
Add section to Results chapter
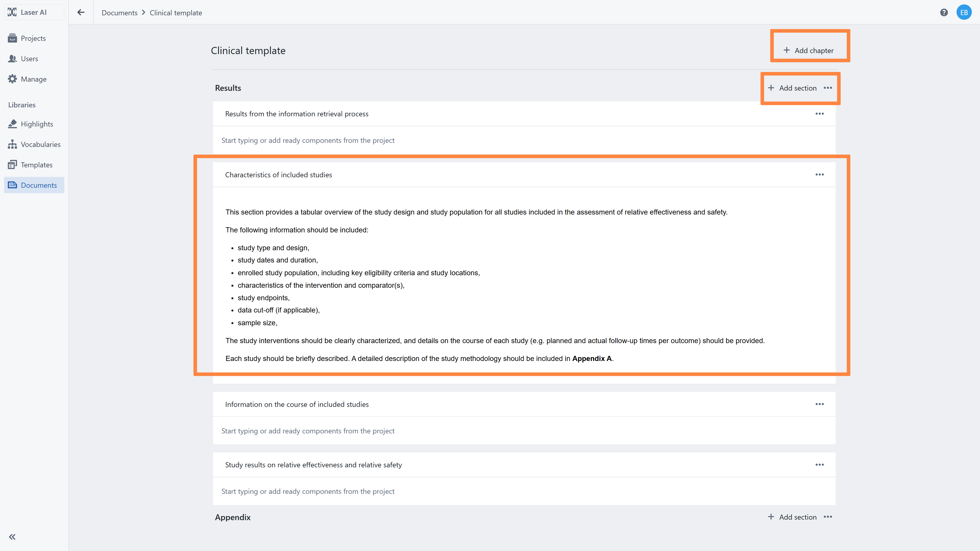click(792, 88)
